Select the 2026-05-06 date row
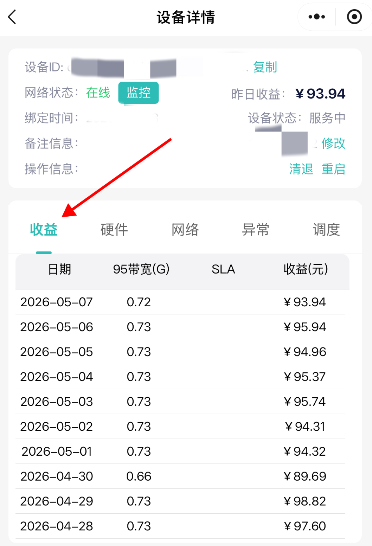 coord(180,327)
